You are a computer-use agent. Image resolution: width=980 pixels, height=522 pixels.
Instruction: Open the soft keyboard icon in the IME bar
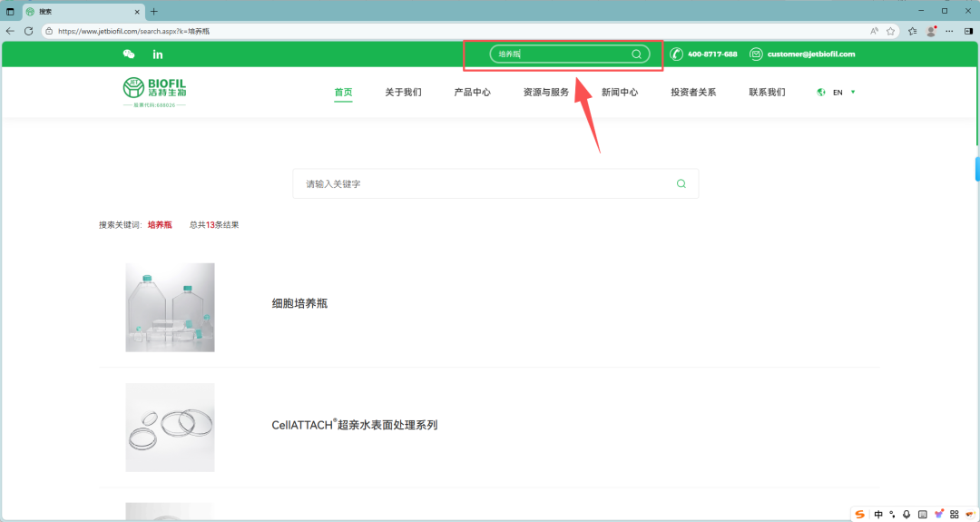(923, 514)
